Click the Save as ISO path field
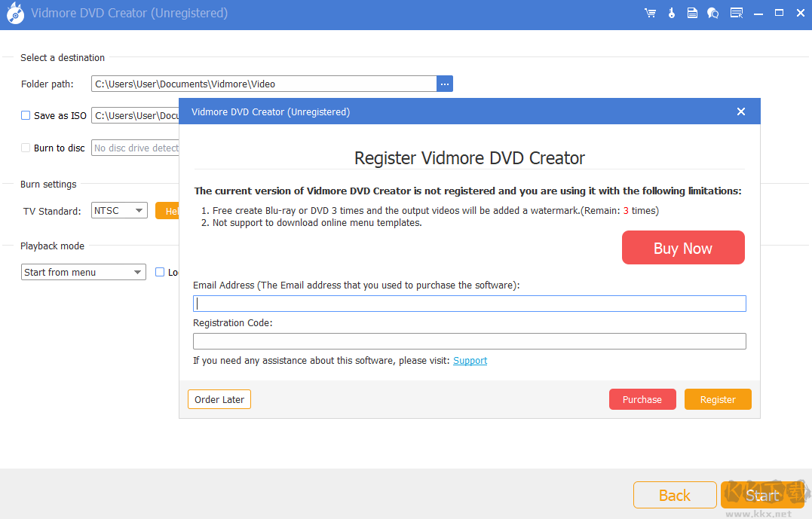Viewport: 812px width, 519px height. (x=136, y=115)
